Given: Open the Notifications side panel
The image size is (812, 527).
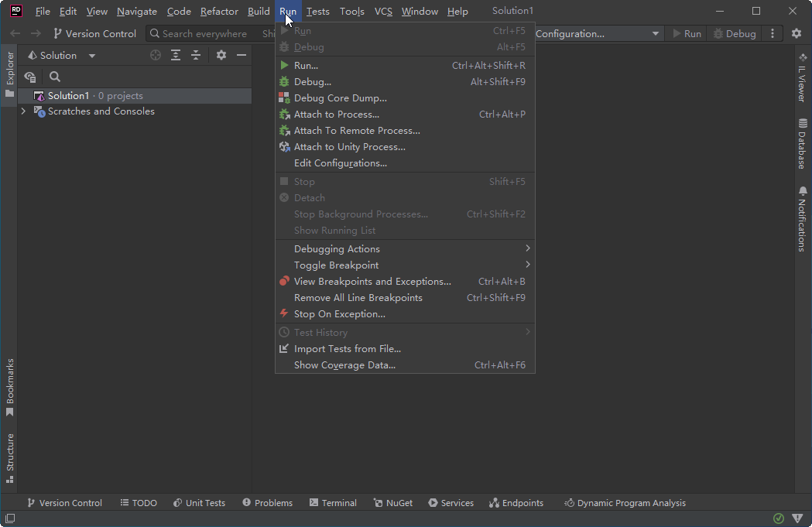Looking at the screenshot, I should pyautogui.click(x=803, y=220).
